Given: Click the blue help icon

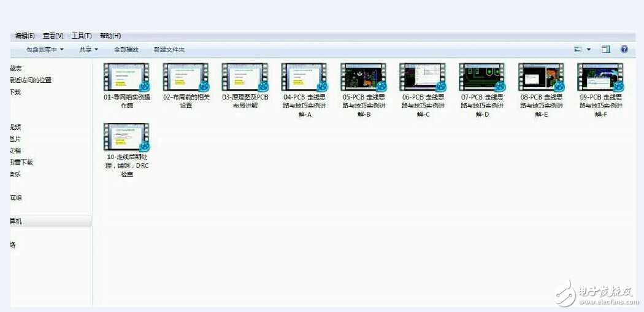Looking at the screenshot, I should coord(624,49).
